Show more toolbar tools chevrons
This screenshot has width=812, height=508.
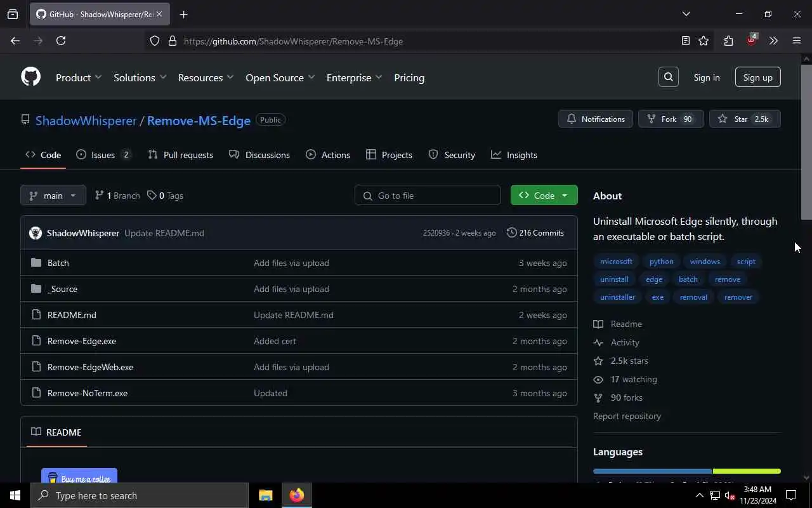click(x=773, y=41)
